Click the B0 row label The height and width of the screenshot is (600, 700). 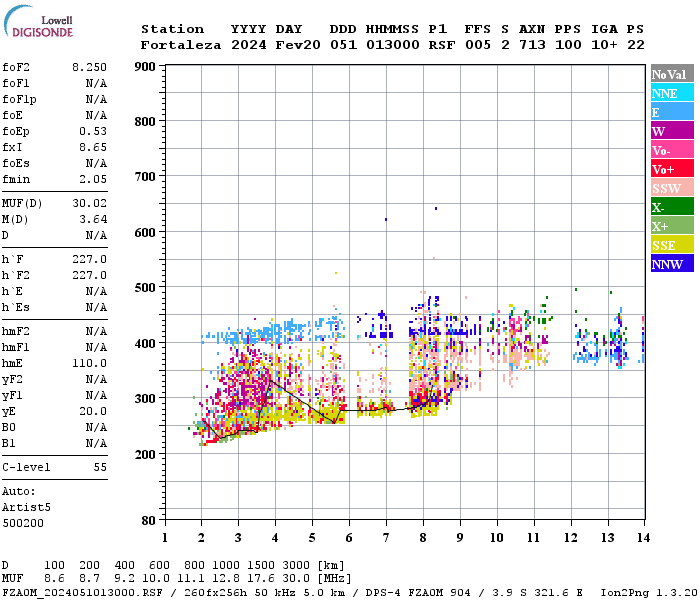pyautogui.click(x=8, y=428)
